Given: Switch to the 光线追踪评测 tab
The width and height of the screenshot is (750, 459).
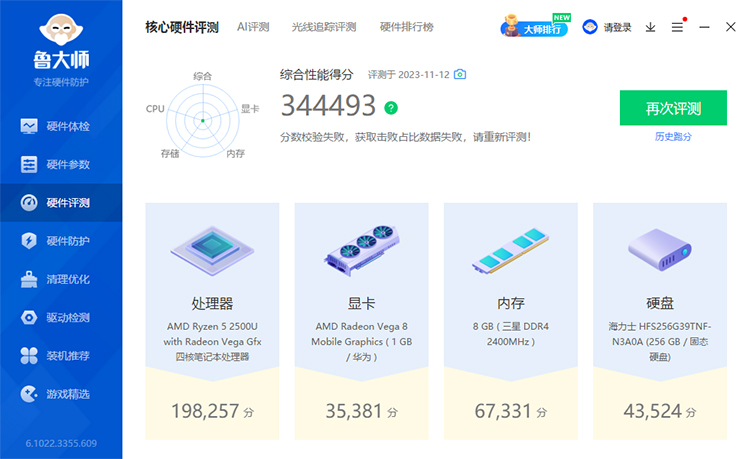Looking at the screenshot, I should click(324, 27).
